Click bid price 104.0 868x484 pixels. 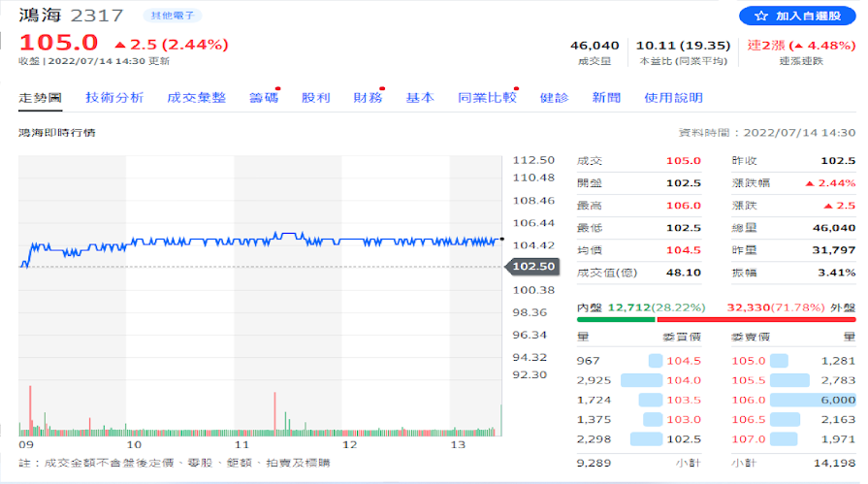(x=684, y=380)
